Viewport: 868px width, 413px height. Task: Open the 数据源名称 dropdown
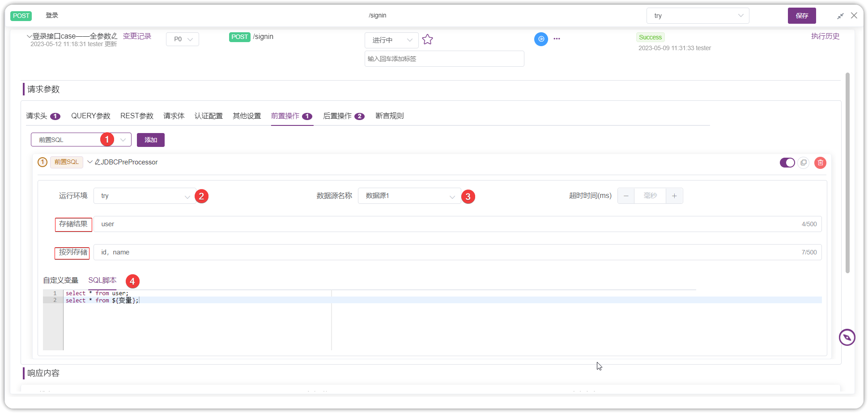pos(409,196)
